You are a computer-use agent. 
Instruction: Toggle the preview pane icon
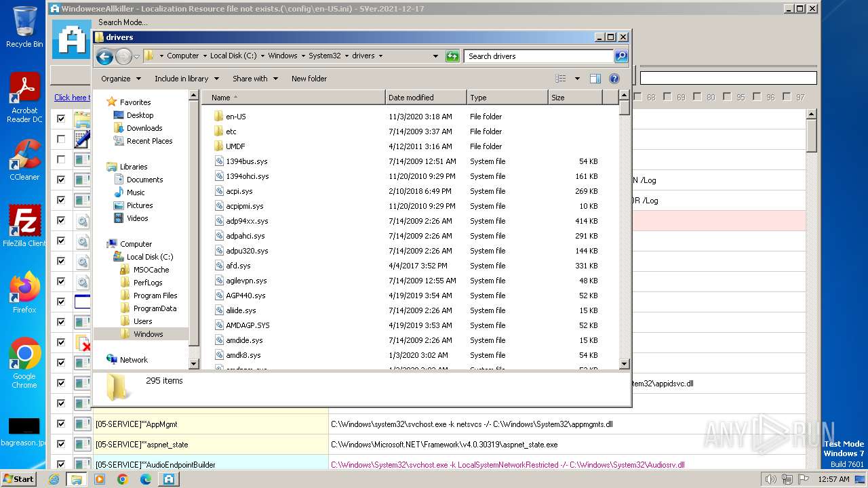coord(595,79)
